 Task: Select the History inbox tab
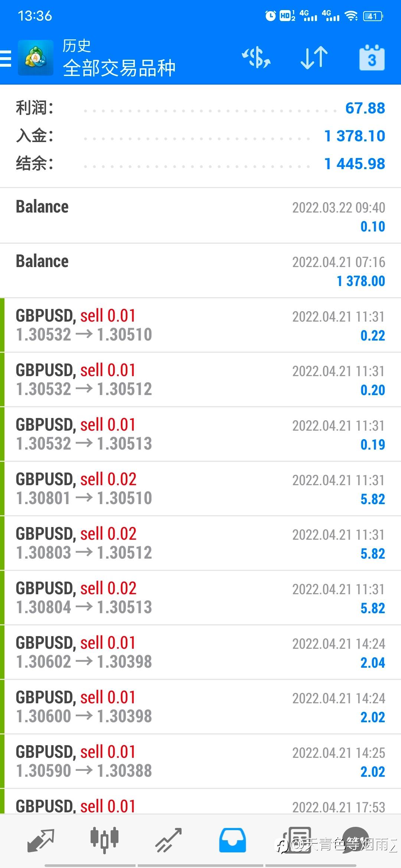pyautogui.click(x=232, y=840)
